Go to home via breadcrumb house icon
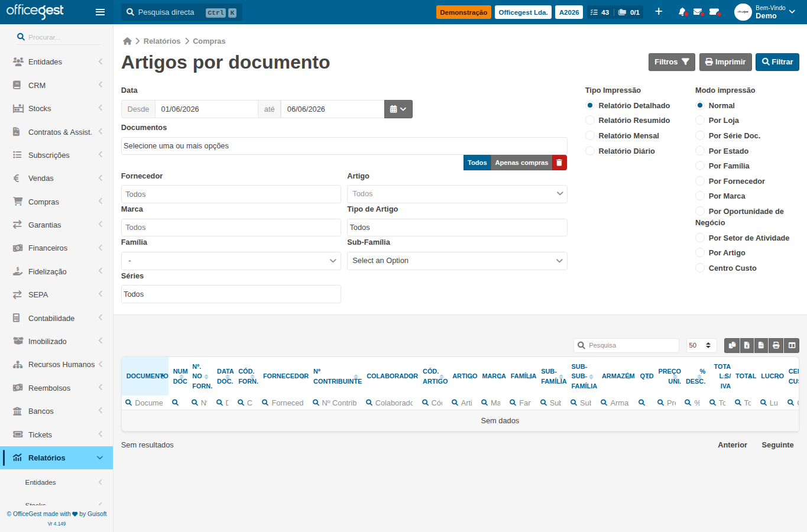Screen dimensions: 807x532 127,41
